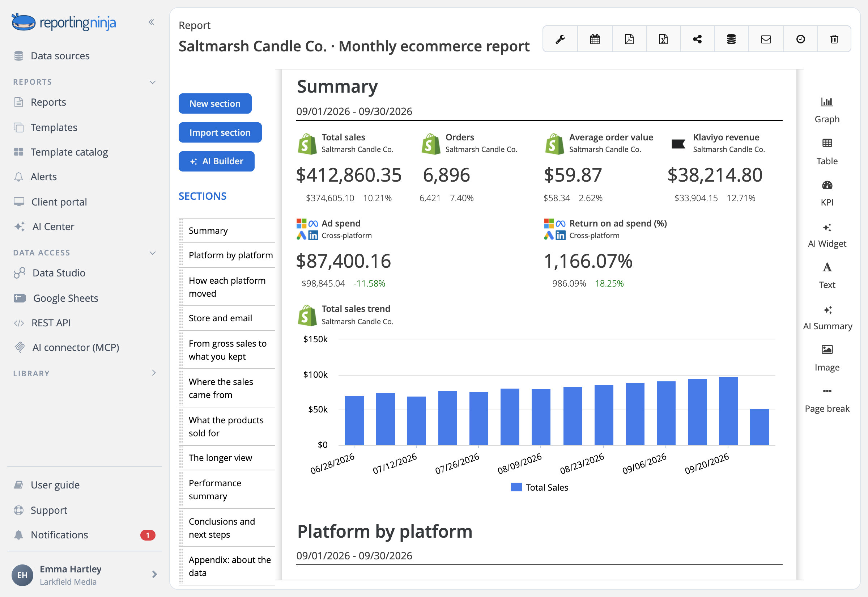Open Client portal in the sidebar
Image resolution: width=868 pixels, height=597 pixels.
tap(51, 202)
